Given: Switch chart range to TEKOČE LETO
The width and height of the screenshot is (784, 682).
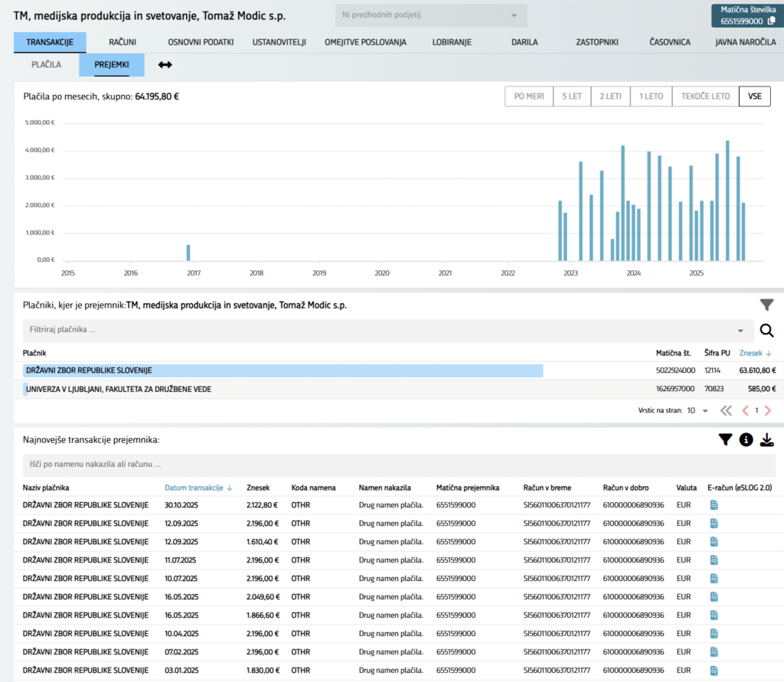Looking at the screenshot, I should point(704,96).
